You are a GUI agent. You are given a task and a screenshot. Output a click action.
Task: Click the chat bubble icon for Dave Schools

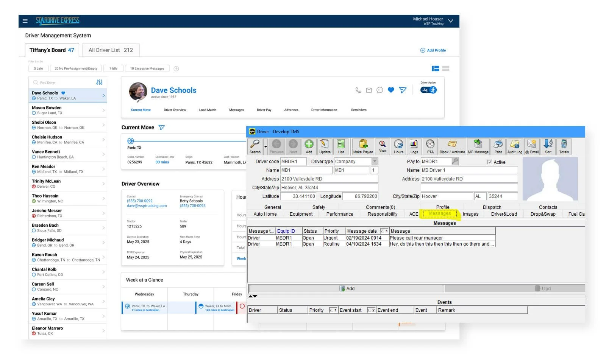(x=380, y=90)
